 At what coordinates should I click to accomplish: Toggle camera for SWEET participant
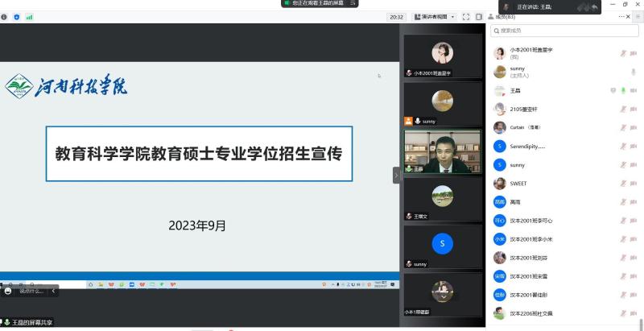coord(634,184)
